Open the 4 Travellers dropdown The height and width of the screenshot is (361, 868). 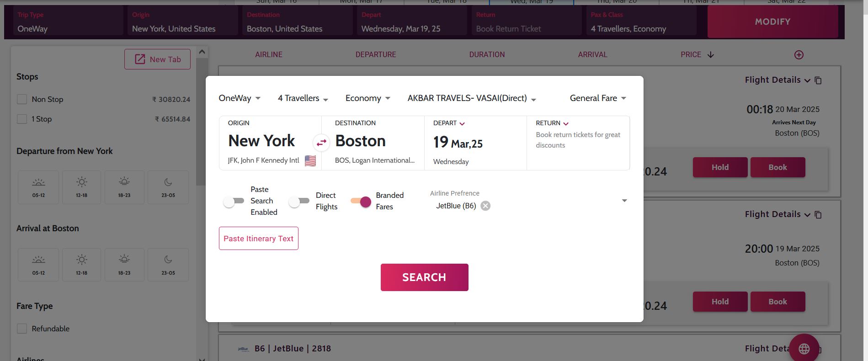303,98
